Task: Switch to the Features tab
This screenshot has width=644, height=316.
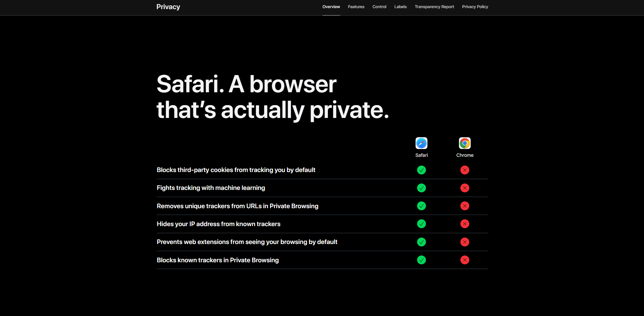Action: pos(356,7)
